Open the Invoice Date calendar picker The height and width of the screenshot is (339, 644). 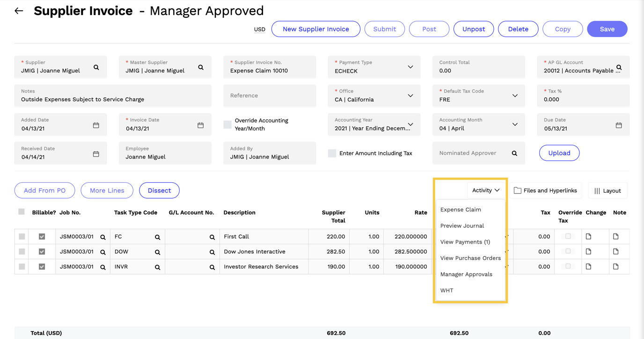(201, 125)
